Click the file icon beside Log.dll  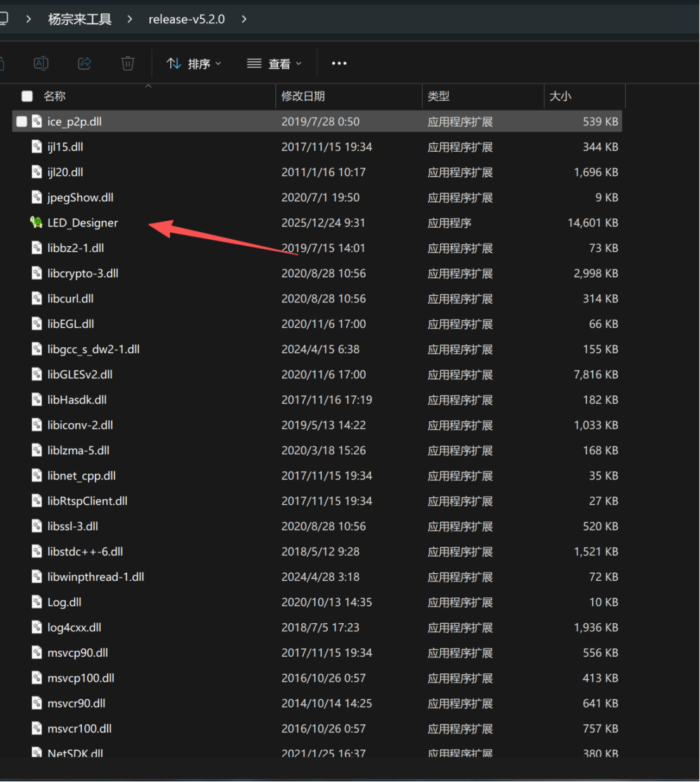click(x=37, y=602)
